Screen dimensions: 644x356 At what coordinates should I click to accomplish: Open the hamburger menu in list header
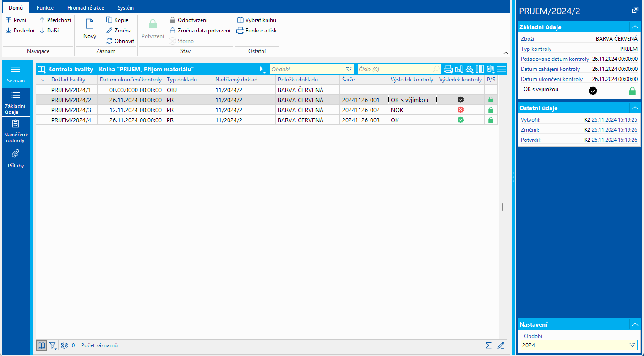502,69
